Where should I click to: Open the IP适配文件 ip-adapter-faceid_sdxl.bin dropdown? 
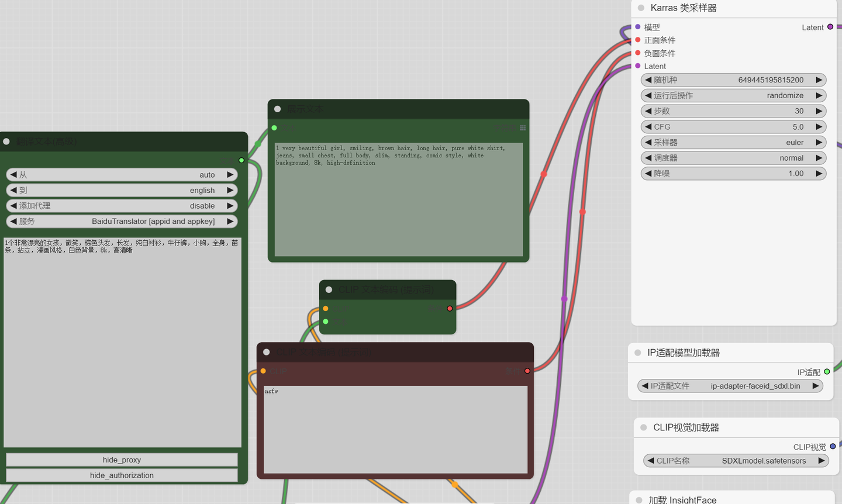coord(730,386)
